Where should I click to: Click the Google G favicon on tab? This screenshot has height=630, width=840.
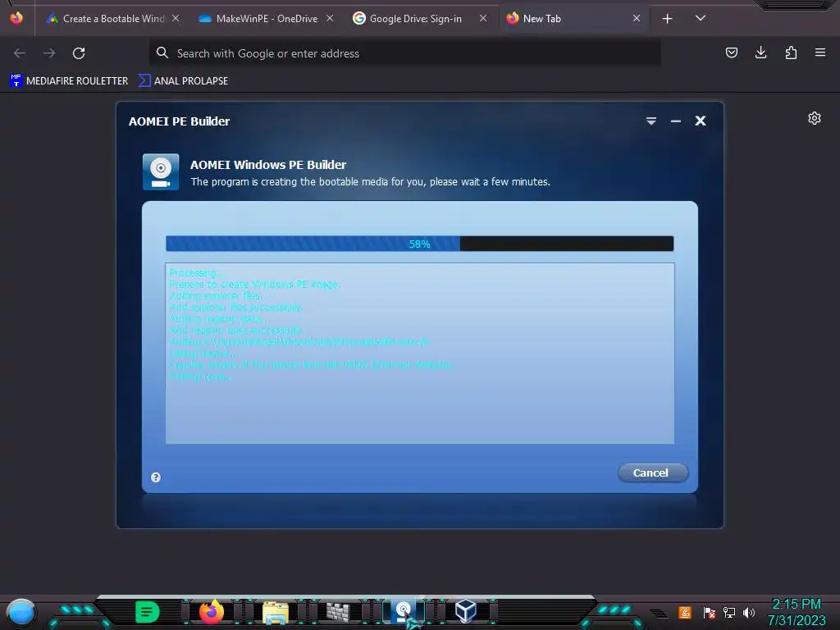pos(359,18)
